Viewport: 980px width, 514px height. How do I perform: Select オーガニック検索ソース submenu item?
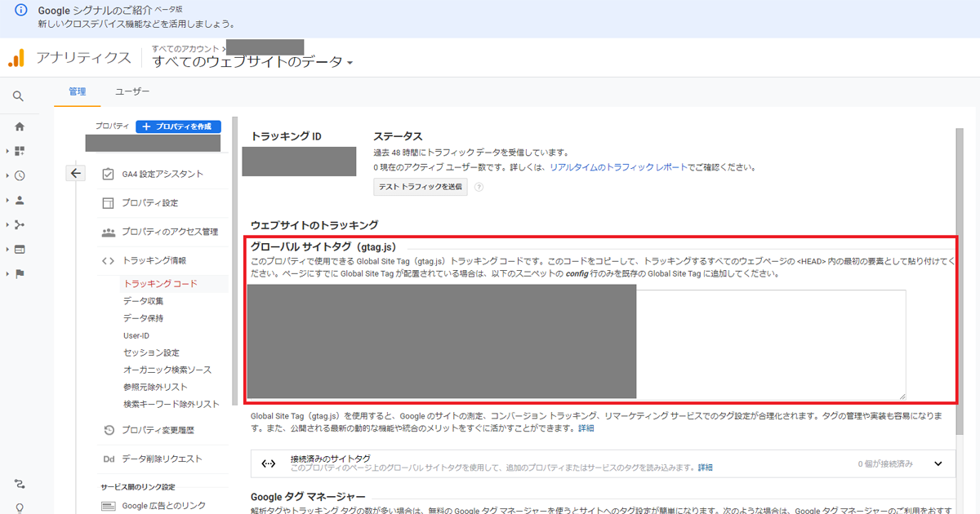(167, 370)
